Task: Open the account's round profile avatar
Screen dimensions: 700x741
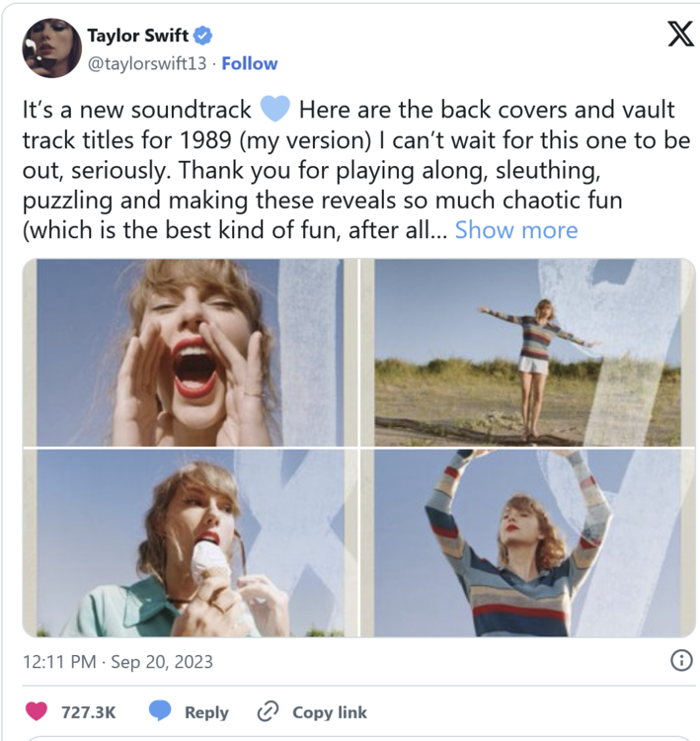Action: [51, 48]
